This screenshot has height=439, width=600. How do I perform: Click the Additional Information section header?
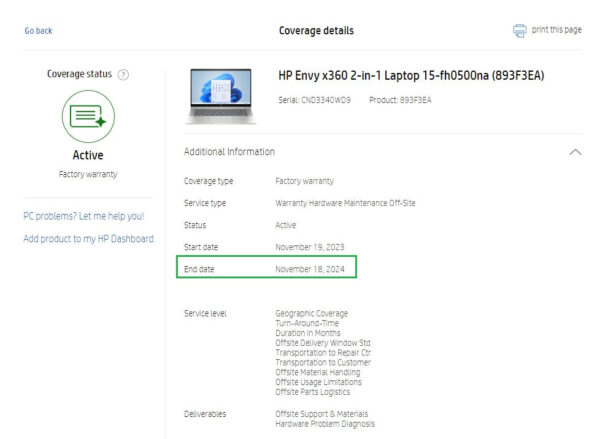coord(229,152)
